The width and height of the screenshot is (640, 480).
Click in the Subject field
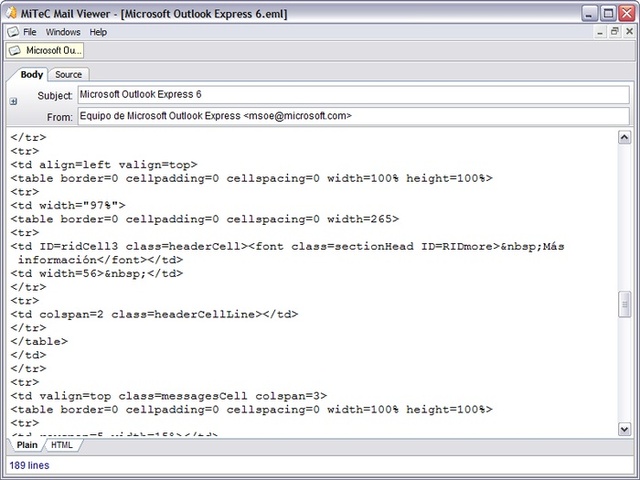353,95
